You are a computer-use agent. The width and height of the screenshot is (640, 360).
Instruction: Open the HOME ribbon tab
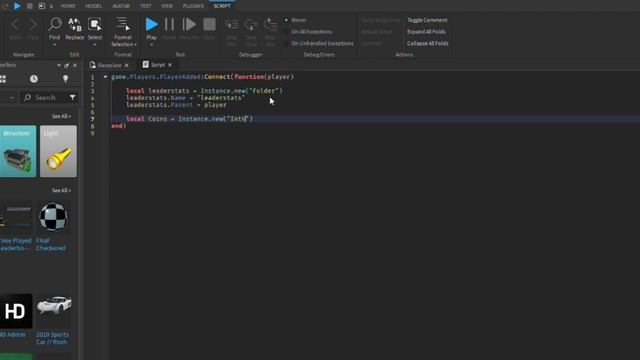pos(68,6)
